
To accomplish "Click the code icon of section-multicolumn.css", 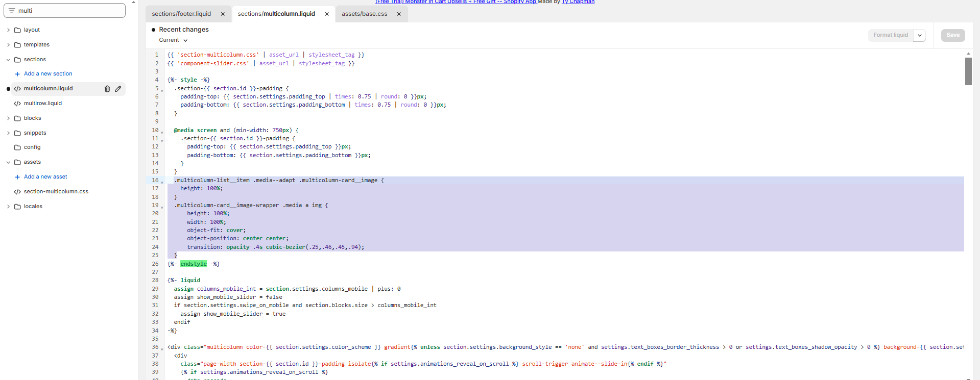I will pos(17,192).
